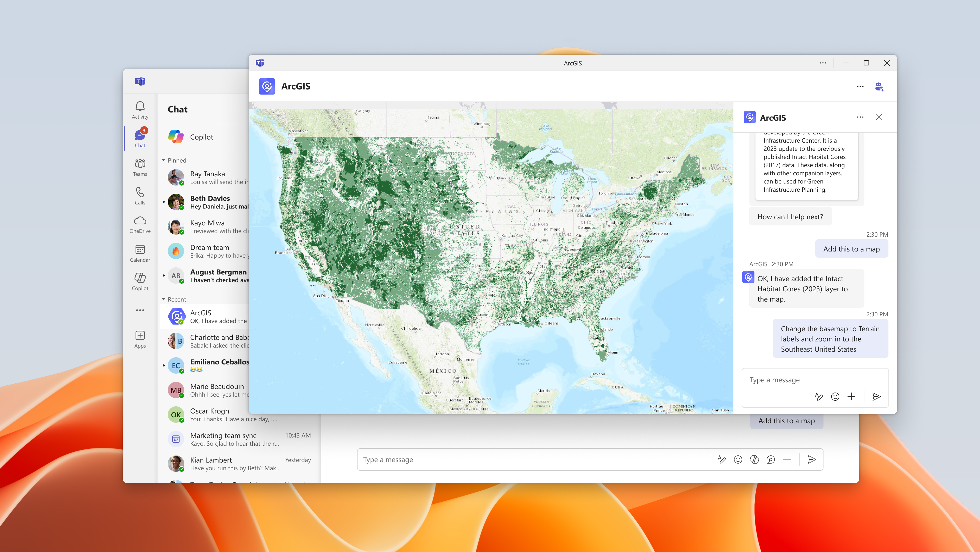Screen dimensions: 980x552
Task: Click plus icon in ArcGIS panel compose box
Action: pos(851,397)
